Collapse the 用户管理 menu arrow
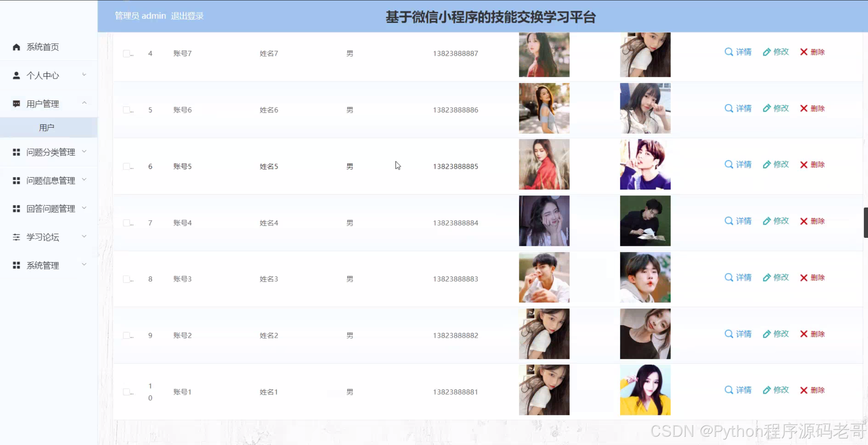 click(84, 103)
